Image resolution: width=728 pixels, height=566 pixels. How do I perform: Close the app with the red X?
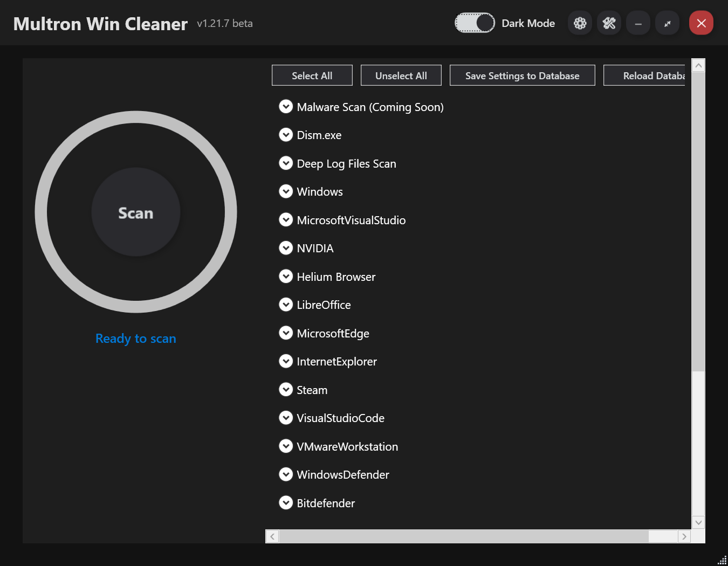click(x=701, y=23)
